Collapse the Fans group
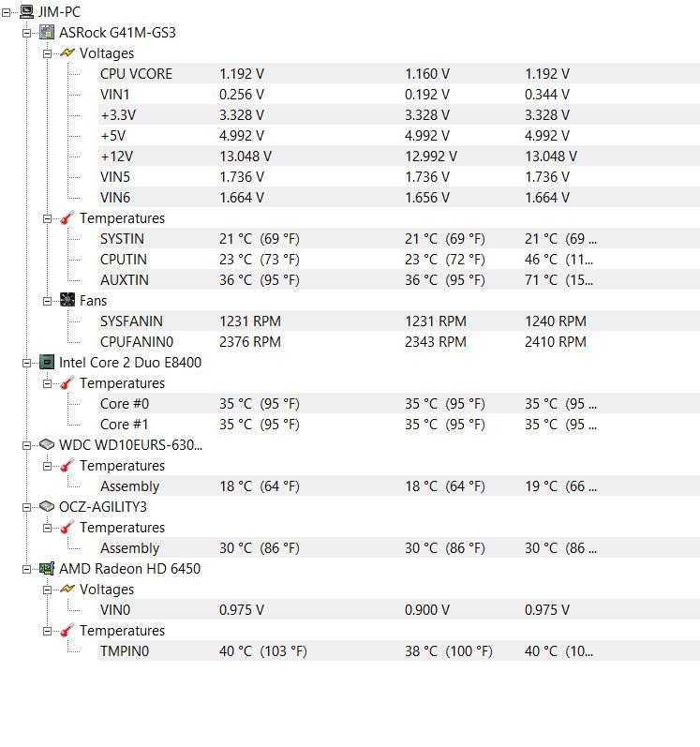Screen dimensions: 700x747 [47, 301]
